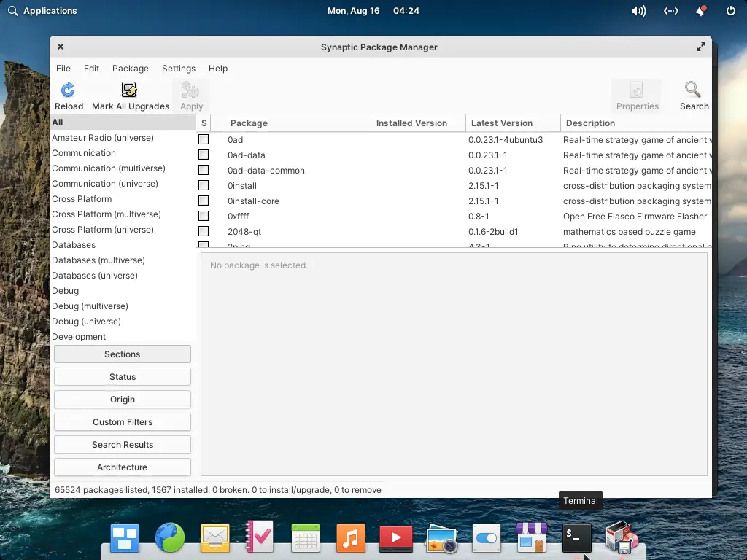Open Photos app from dock

(x=441, y=539)
